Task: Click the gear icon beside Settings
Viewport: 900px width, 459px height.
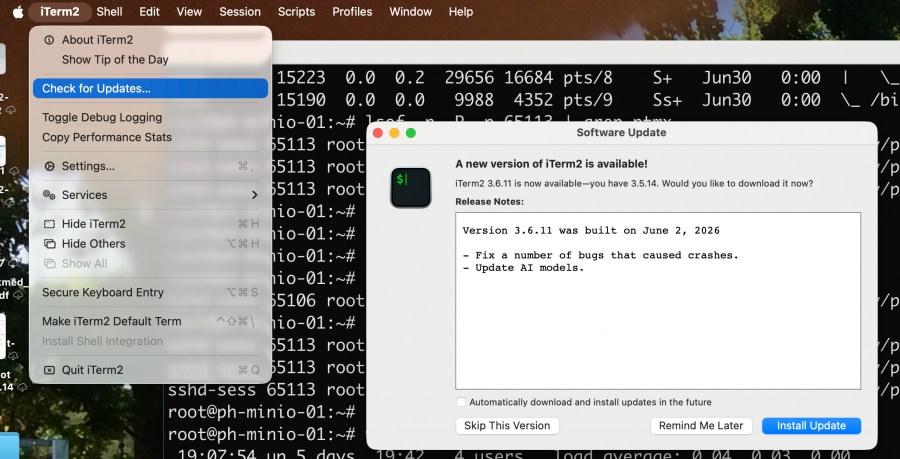Action: 49,166
